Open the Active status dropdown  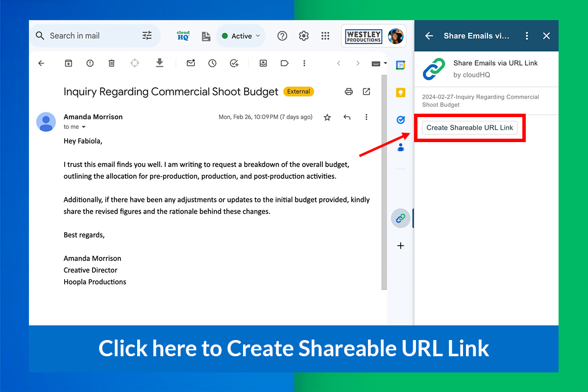pyautogui.click(x=241, y=35)
